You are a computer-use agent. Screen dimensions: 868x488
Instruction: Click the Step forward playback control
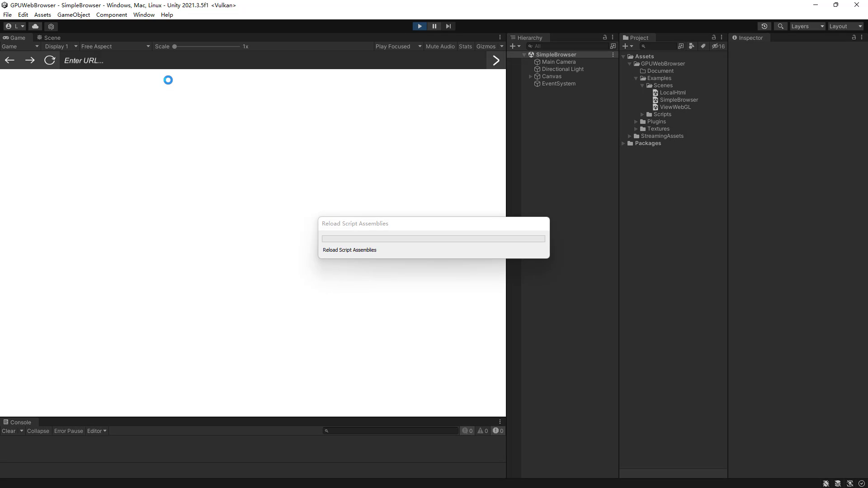[448, 26]
